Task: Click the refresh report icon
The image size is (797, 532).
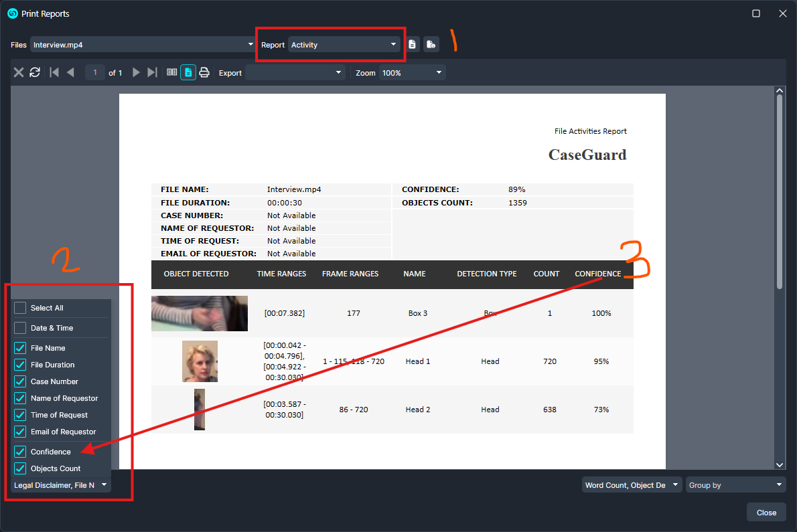Action: click(35, 72)
